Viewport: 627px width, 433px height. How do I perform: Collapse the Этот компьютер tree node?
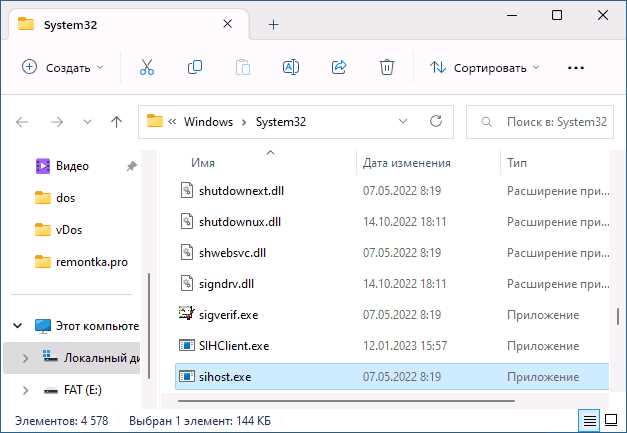18,325
